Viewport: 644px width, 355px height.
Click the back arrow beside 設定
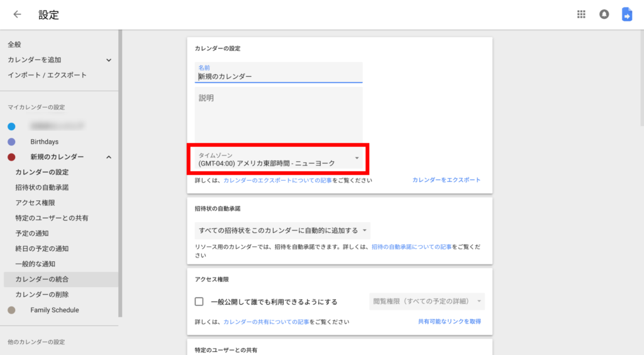point(17,14)
